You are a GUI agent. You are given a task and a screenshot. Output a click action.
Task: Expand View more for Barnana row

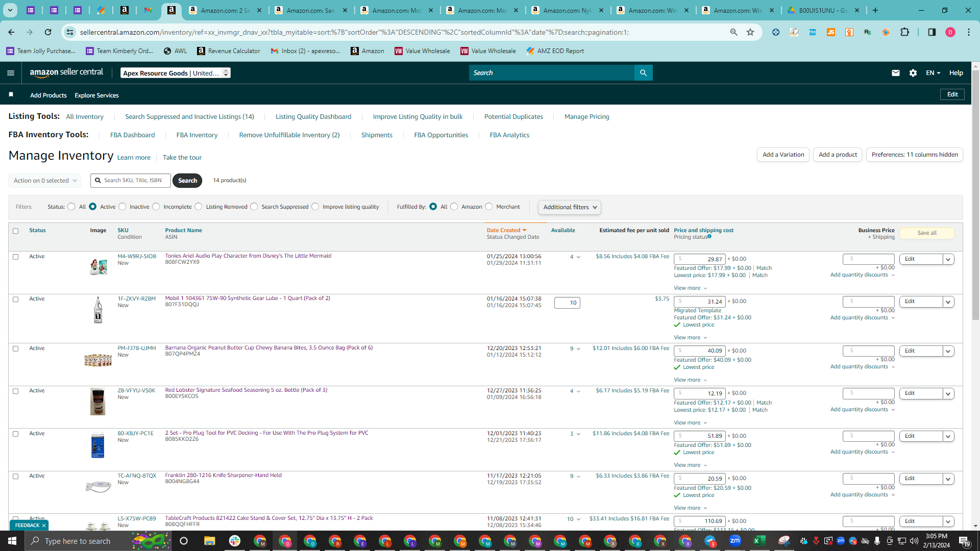pyautogui.click(x=691, y=380)
